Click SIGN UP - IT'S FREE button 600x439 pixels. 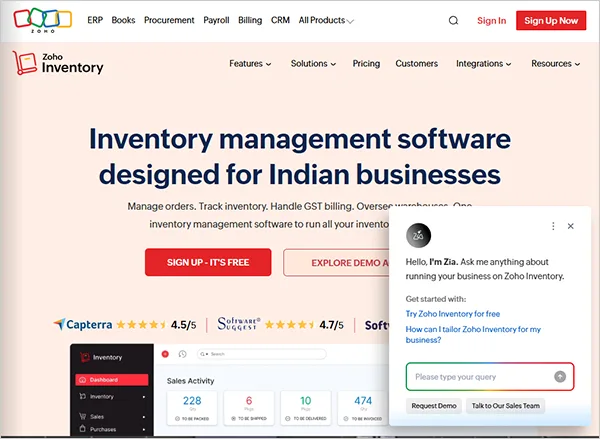coord(208,263)
